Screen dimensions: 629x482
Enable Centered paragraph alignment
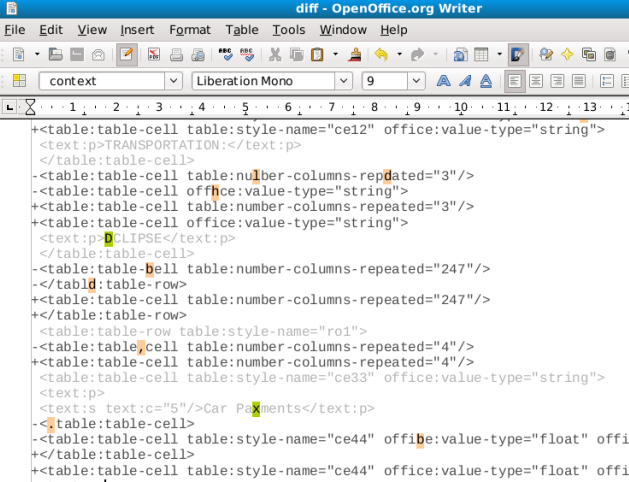coord(535,81)
